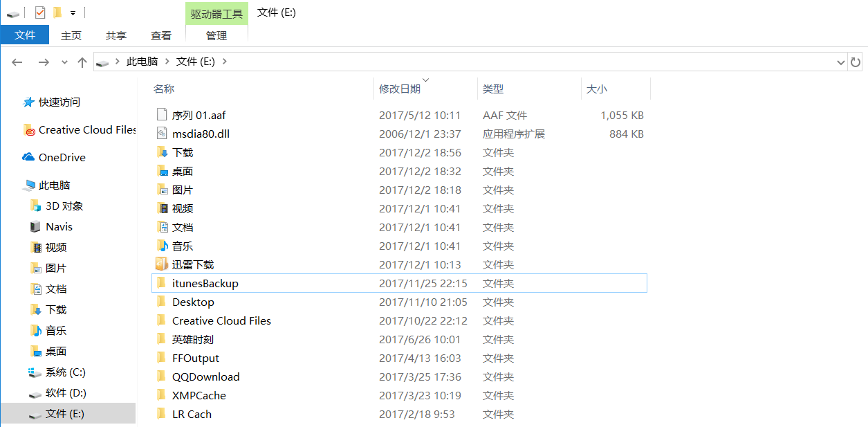Click the 1,055 KB size cell
This screenshot has height=427, width=868.
pos(622,115)
